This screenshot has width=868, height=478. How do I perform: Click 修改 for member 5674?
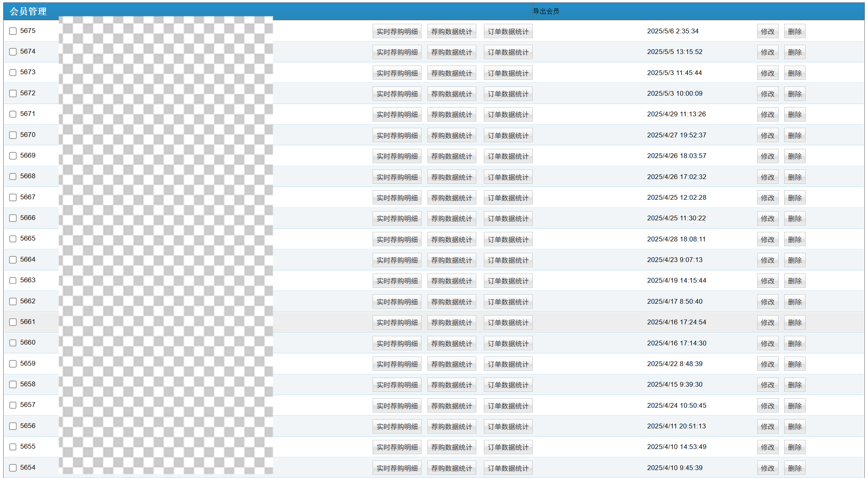[767, 52]
